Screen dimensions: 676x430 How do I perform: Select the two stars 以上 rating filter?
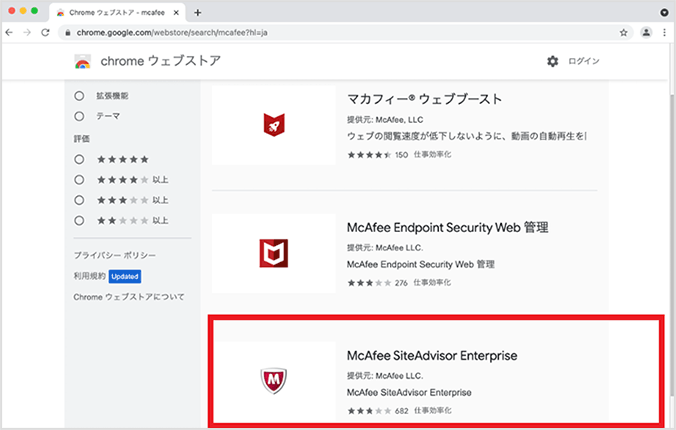(x=79, y=221)
